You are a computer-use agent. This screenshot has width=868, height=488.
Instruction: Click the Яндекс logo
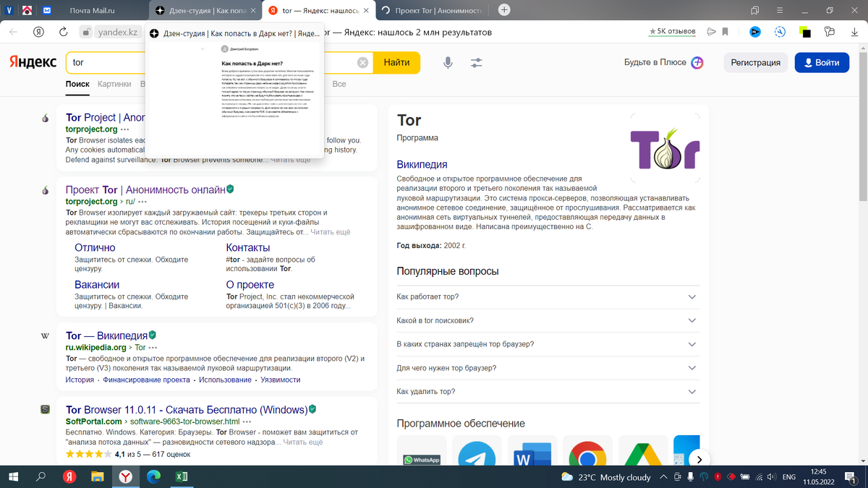[x=33, y=62]
